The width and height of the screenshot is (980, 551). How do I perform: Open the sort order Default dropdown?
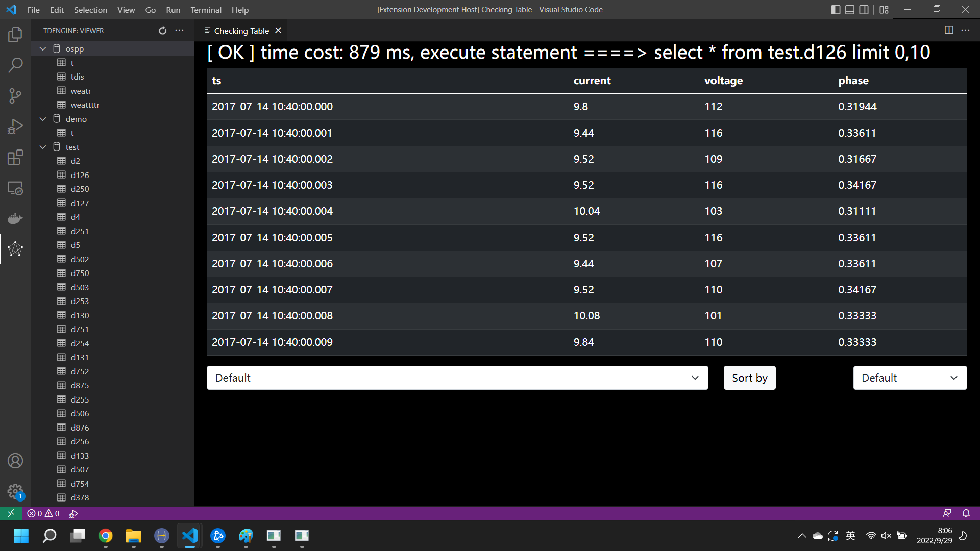910,378
